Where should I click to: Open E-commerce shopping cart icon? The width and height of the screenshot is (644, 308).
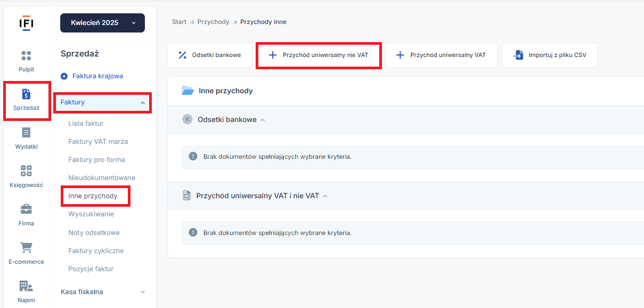(x=26, y=248)
